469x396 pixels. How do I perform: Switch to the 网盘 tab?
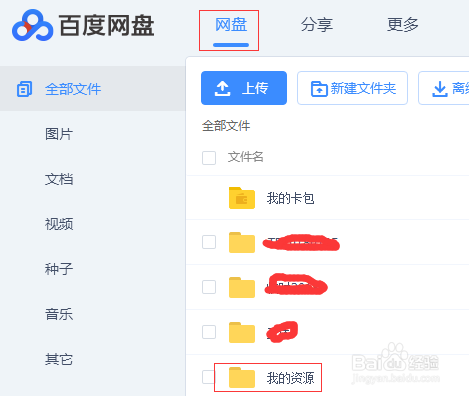[x=231, y=25]
